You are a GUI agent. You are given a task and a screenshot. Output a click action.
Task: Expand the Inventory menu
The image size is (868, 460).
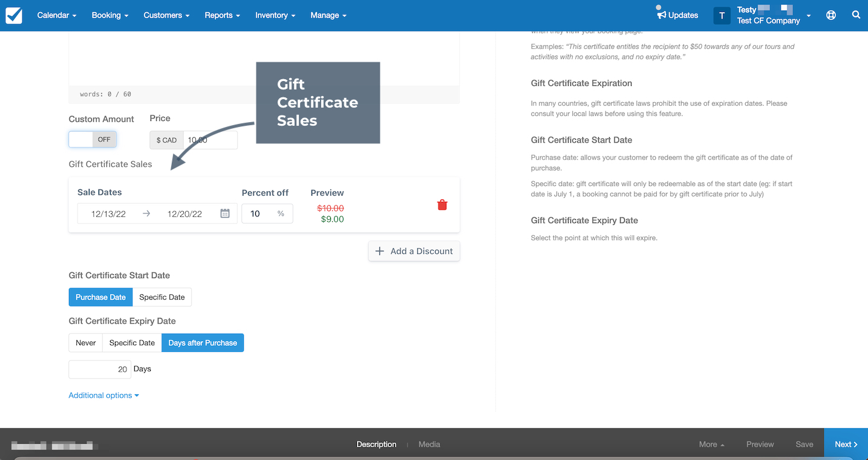275,15
